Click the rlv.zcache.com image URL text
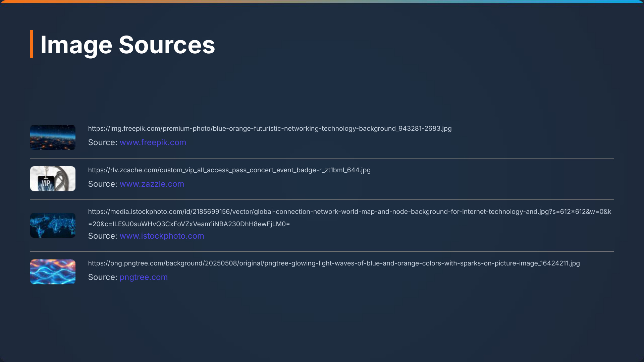 (x=229, y=170)
